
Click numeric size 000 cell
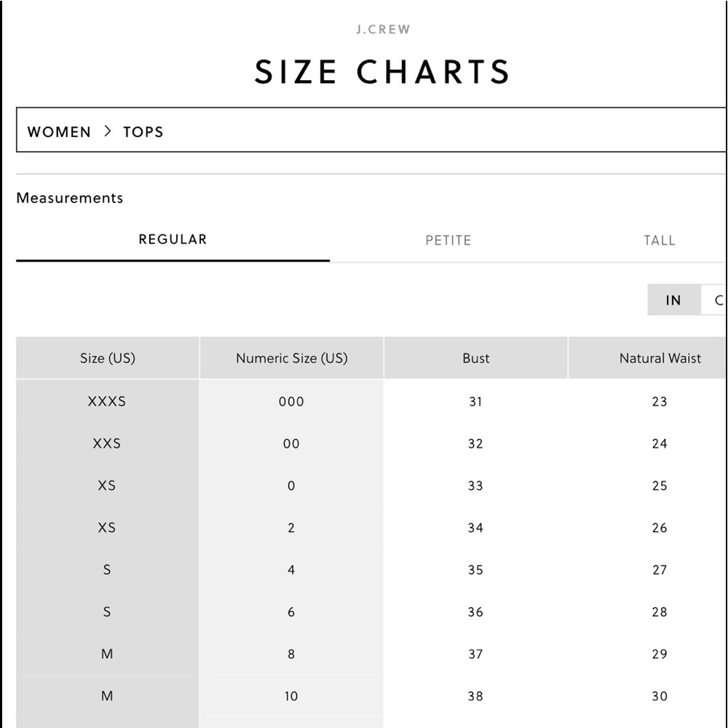click(x=291, y=402)
